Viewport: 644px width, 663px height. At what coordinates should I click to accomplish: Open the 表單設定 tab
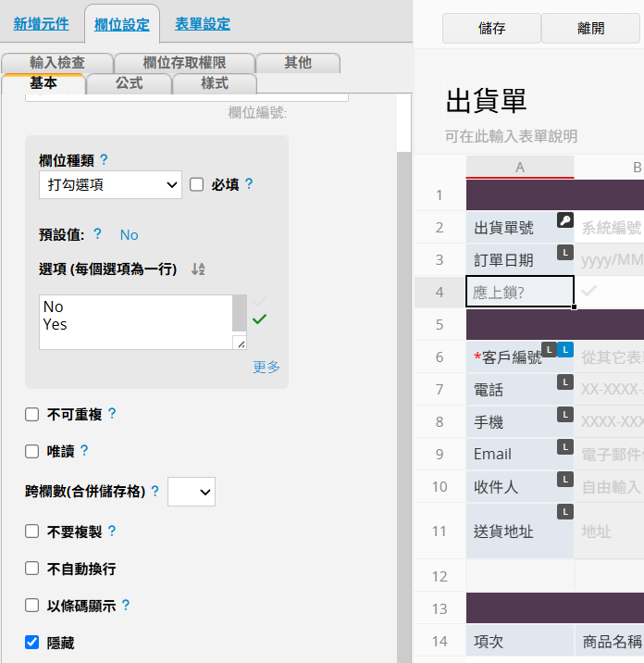203,24
